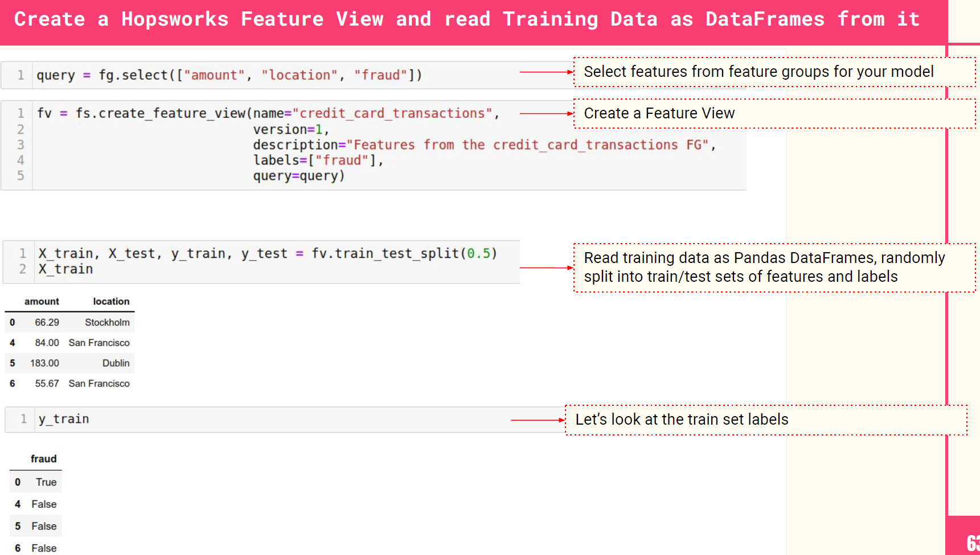Click the 'Create a Feature View' annotation
980x555 pixels.
pos(774,113)
